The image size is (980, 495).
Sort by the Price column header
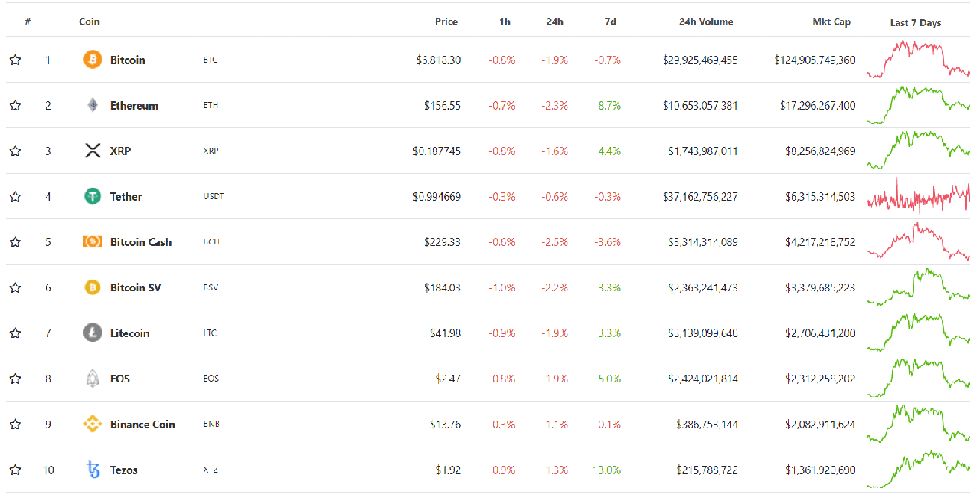click(x=446, y=21)
